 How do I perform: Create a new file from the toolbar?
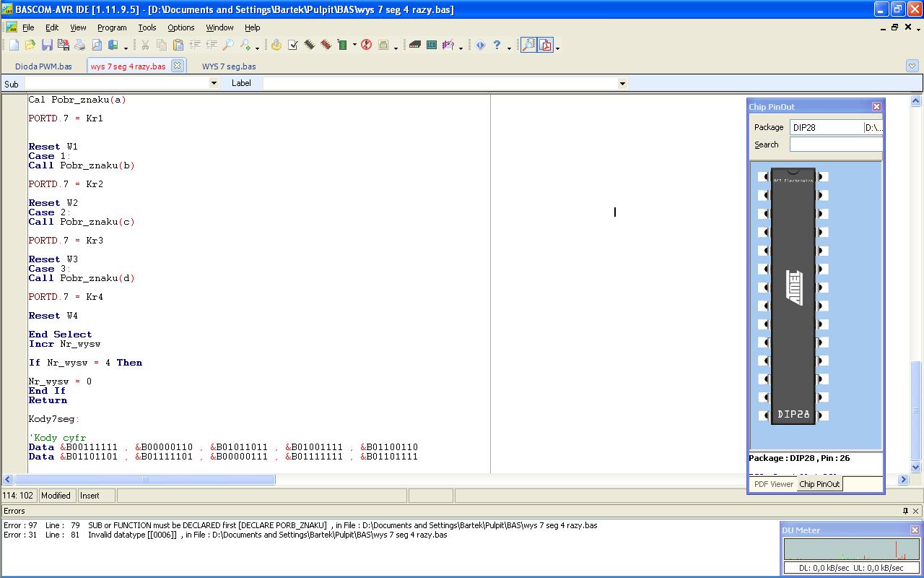14,46
